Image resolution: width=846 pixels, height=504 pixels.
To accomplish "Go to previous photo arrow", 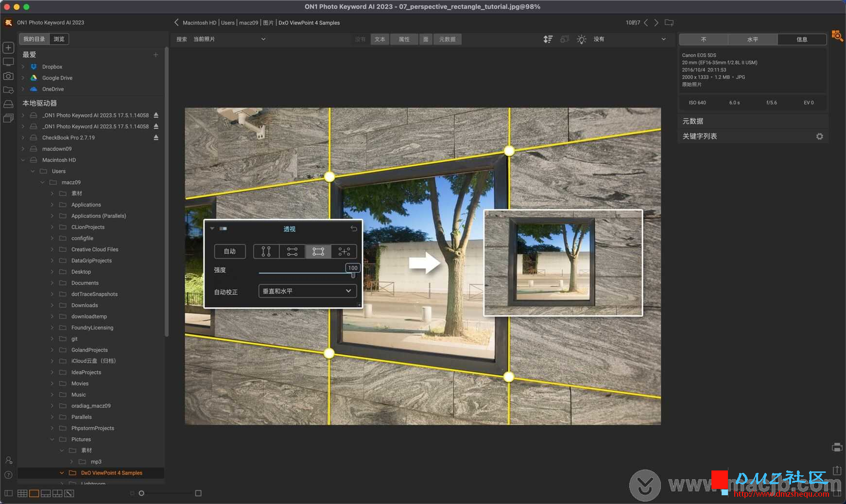I will point(646,23).
